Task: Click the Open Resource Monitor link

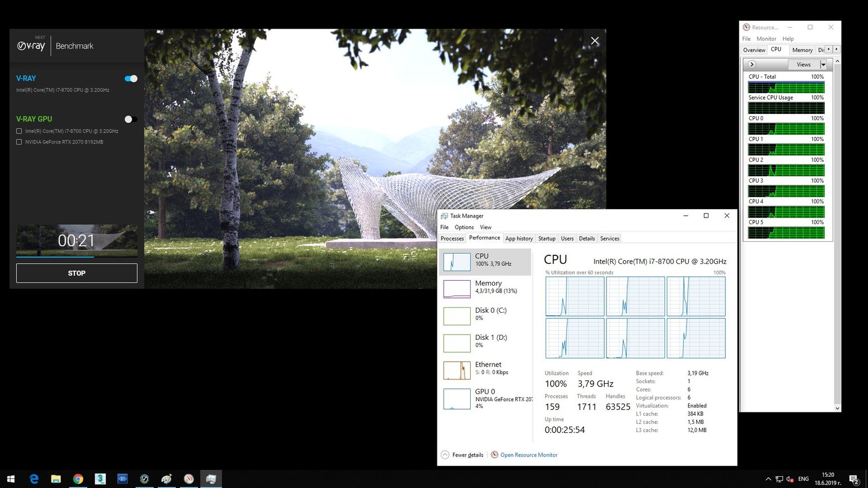Action: pos(529,455)
